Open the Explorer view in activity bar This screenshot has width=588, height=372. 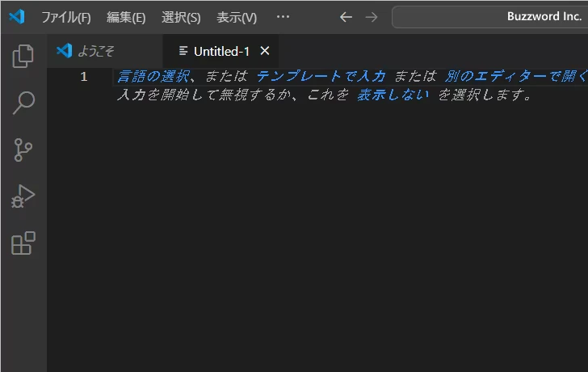point(23,57)
